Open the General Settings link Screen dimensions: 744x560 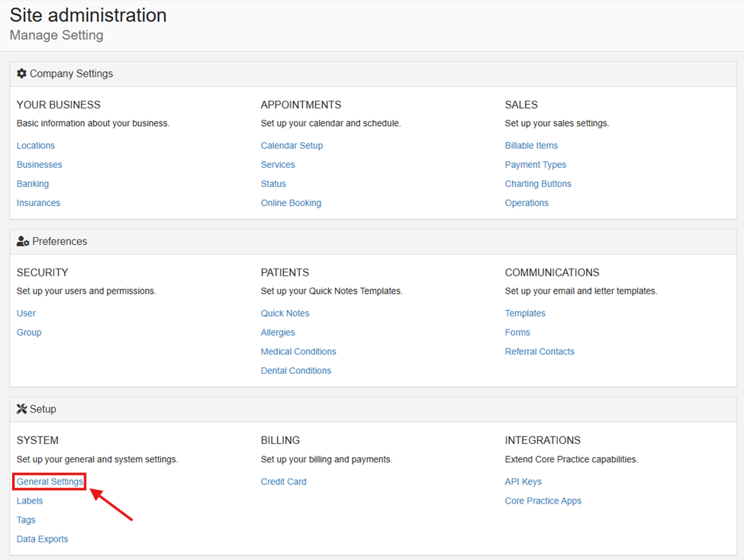coord(50,481)
